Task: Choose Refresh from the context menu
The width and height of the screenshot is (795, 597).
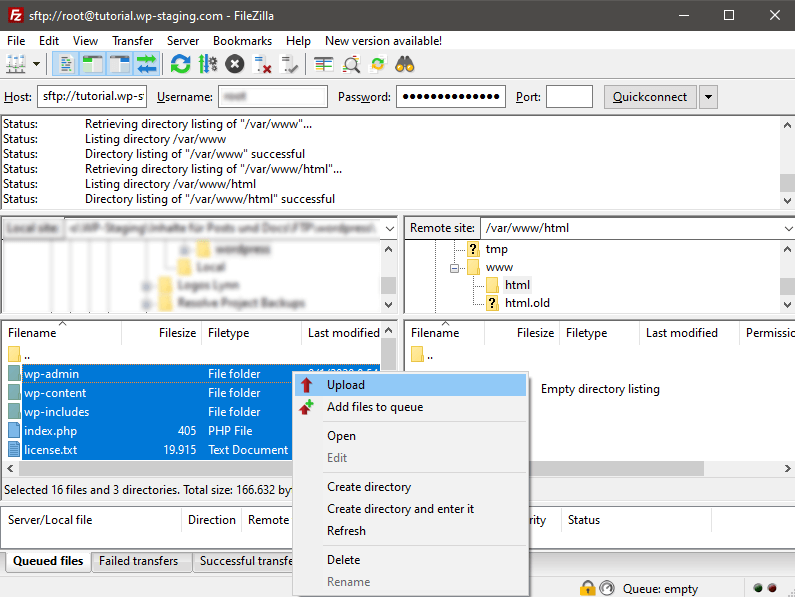Action: pyautogui.click(x=411, y=531)
